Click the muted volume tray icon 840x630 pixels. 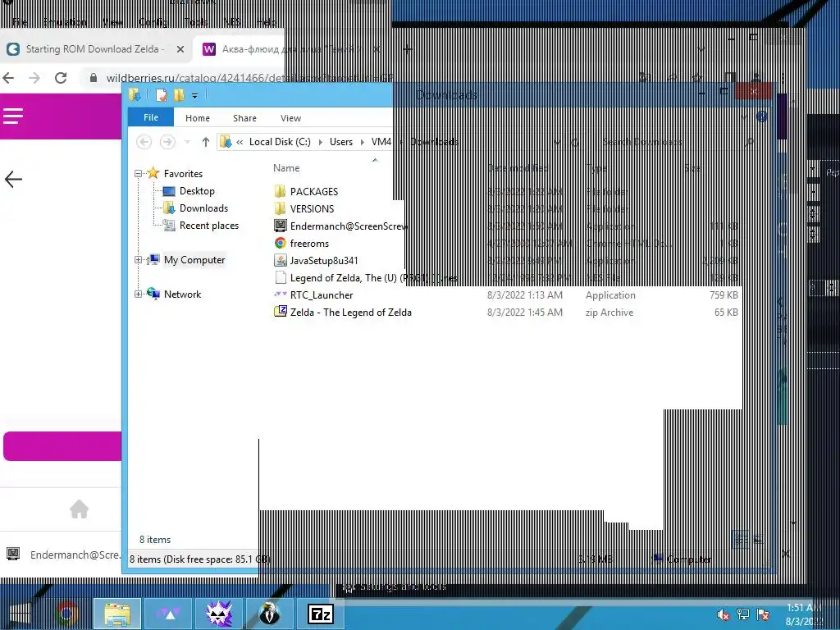click(723, 614)
